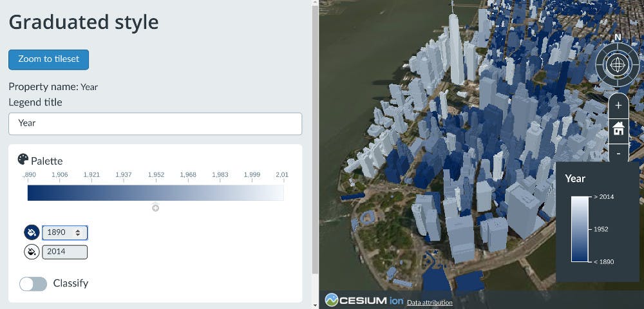Click the 2014 maximum value field
The width and height of the screenshot is (644, 309).
[x=64, y=252]
